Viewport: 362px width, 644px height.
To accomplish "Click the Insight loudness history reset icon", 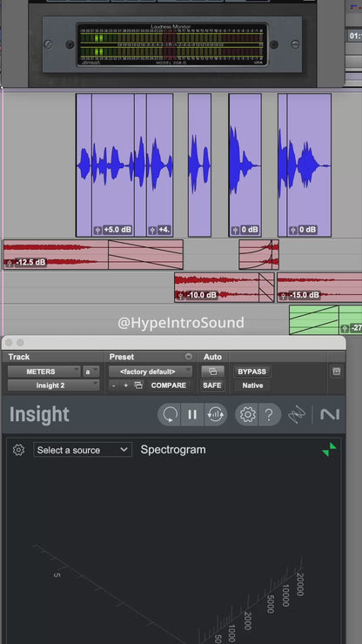I will [x=215, y=414].
